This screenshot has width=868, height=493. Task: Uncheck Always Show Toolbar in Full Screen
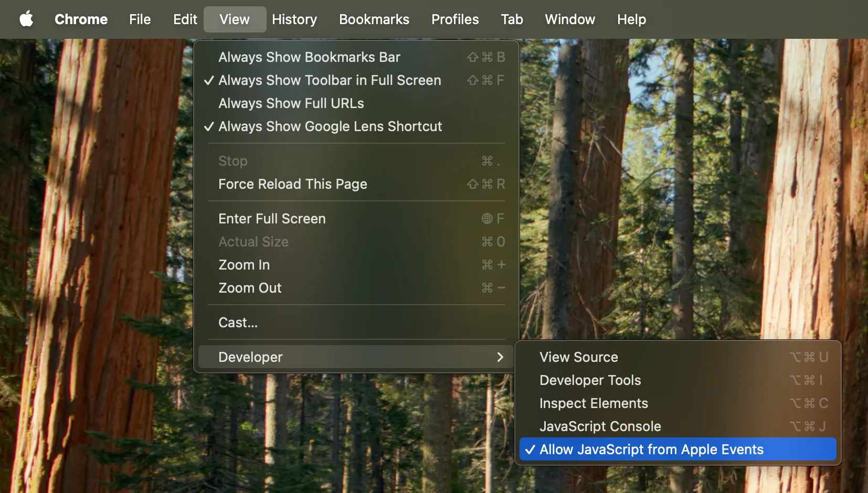pyautogui.click(x=329, y=80)
